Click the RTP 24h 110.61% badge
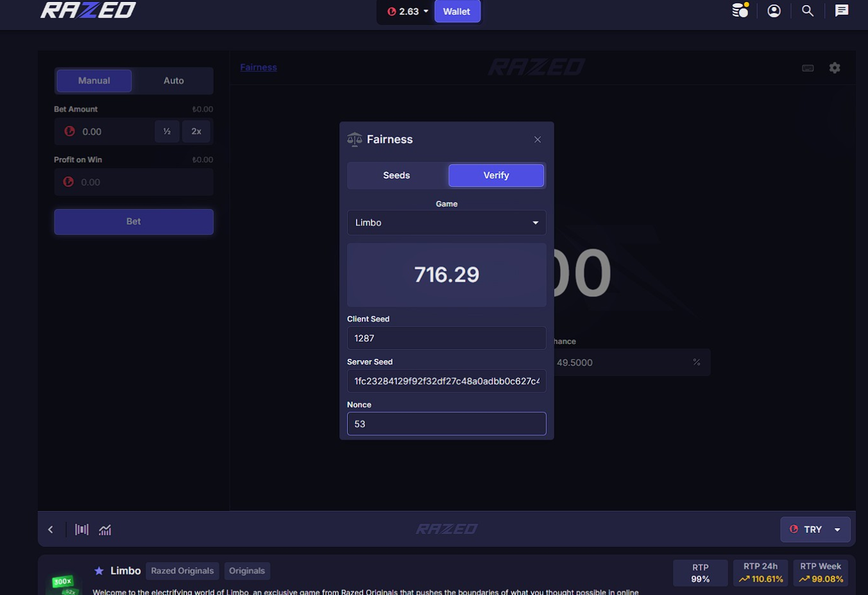Screen dimensions: 868x595 click(760, 573)
